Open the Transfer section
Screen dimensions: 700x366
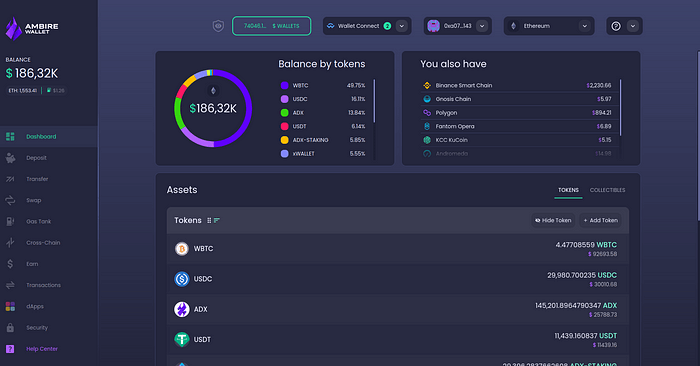(37, 179)
